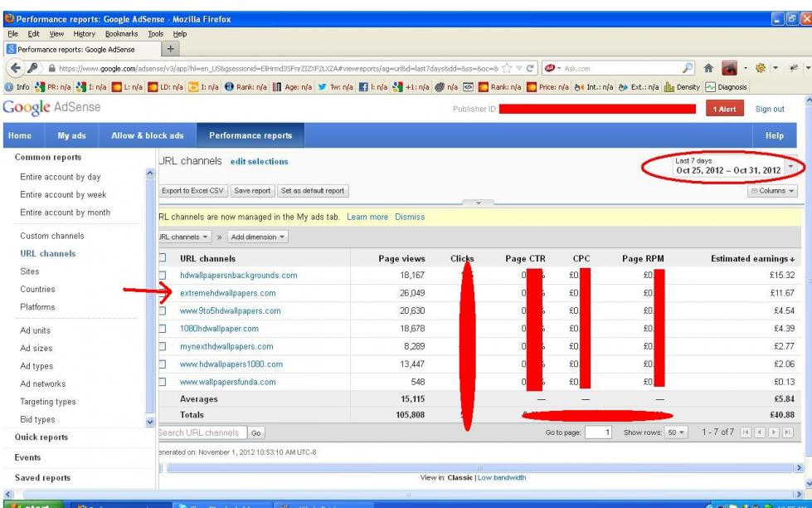Open the Firefox History menu
Viewport: 812px width, 508px height.
pyautogui.click(x=84, y=34)
